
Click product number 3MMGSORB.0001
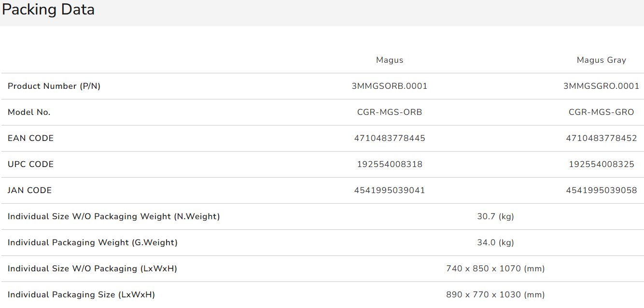(x=389, y=86)
